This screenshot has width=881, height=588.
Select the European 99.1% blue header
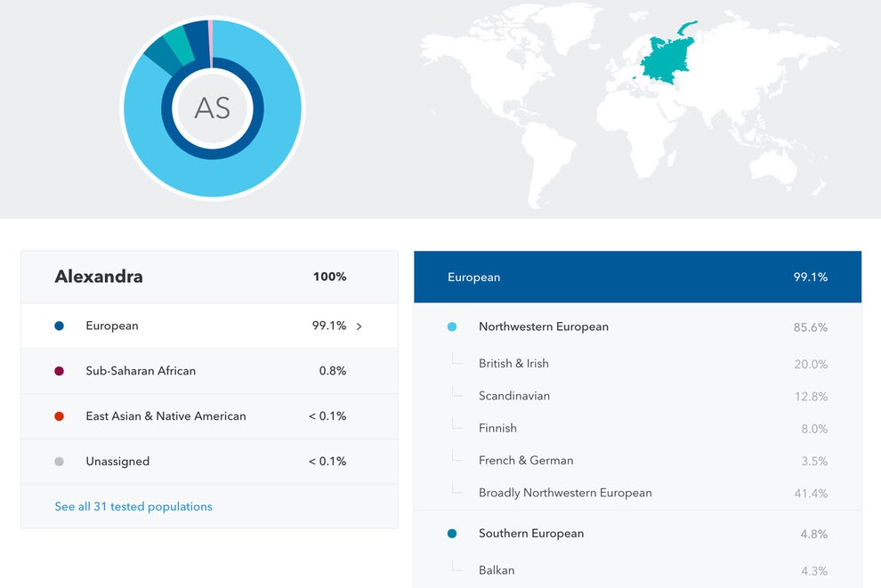point(637,277)
